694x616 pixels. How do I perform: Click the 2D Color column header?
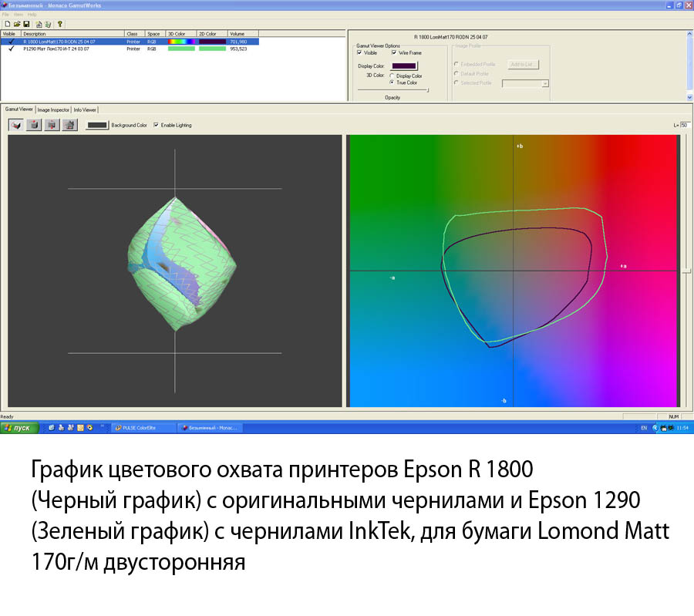[212, 34]
